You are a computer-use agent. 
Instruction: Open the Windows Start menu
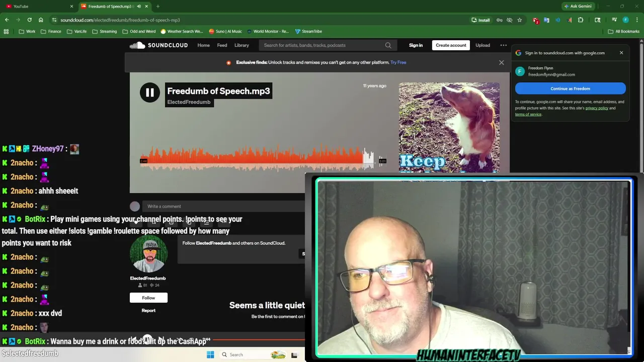pyautogui.click(x=210, y=354)
